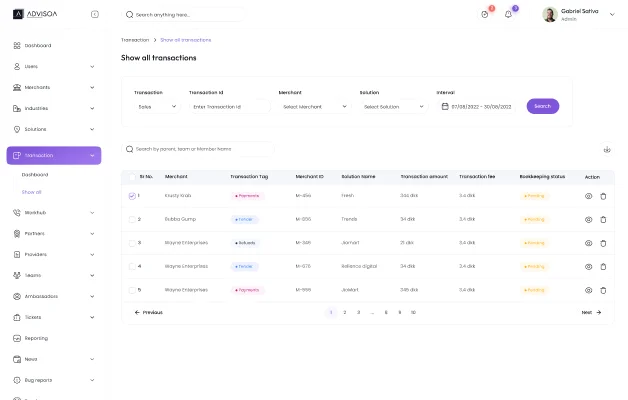Click Bubba Gump merchant name
Image resolution: width=628 pixels, height=400 pixels.
[x=180, y=219]
